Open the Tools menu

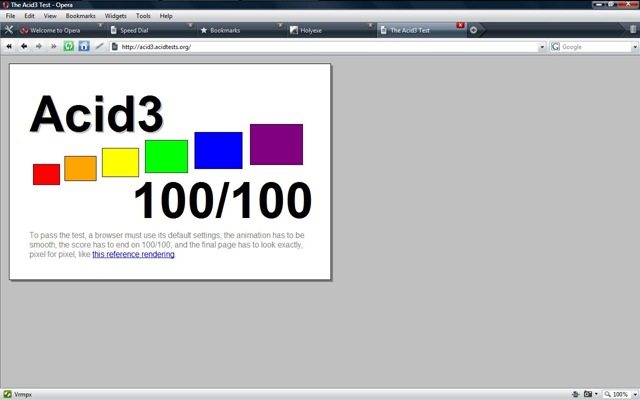point(143,16)
